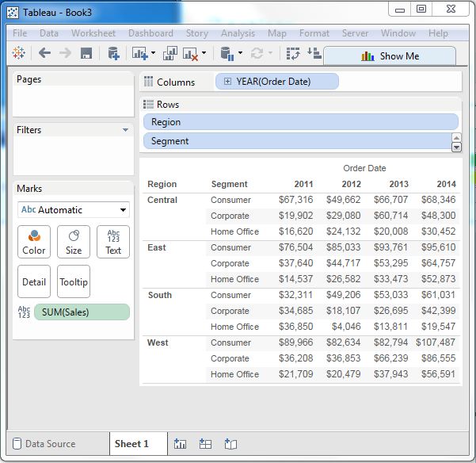Click the New Story icon at bottom
476x463 pixels.
pos(230,444)
